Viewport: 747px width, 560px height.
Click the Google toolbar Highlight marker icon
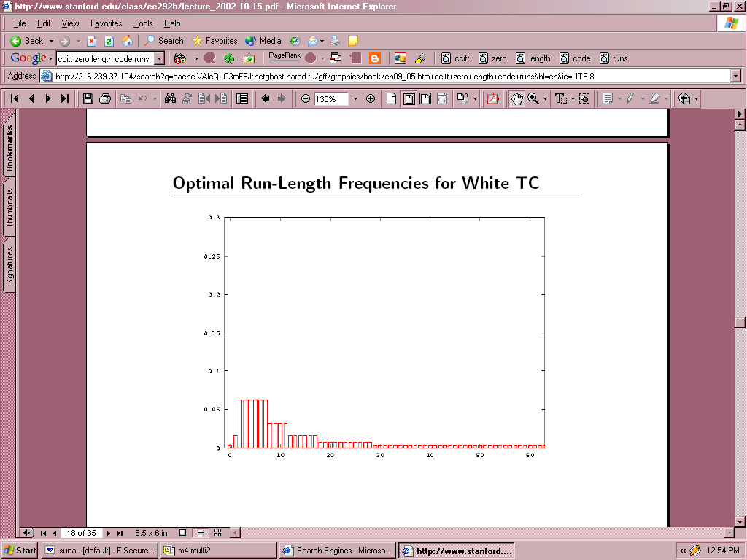(420, 58)
